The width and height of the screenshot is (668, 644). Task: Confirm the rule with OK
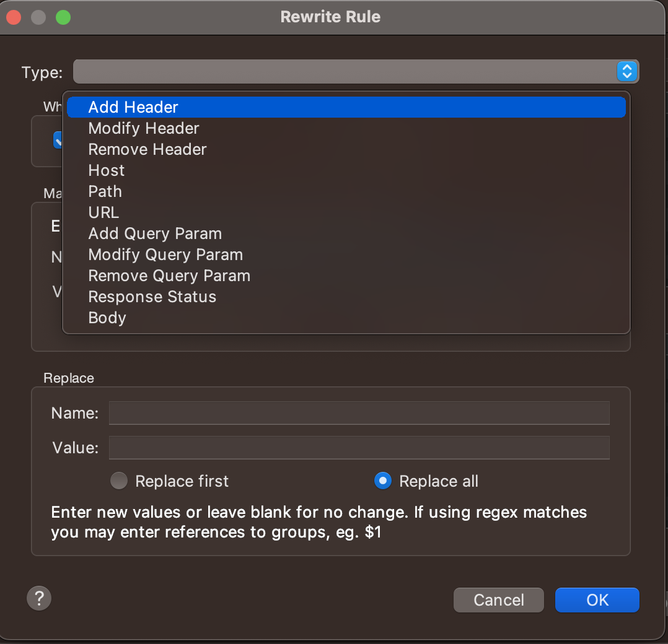click(597, 600)
